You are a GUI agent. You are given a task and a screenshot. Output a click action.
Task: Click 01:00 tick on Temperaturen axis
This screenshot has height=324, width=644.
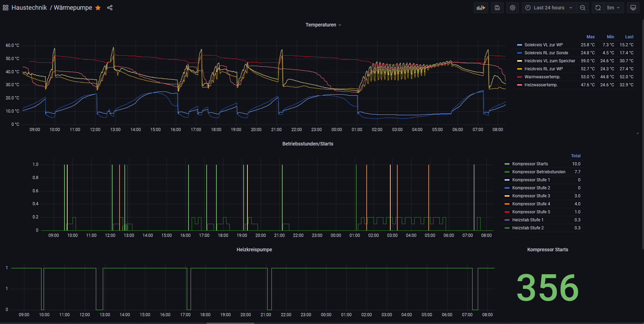coord(357,129)
